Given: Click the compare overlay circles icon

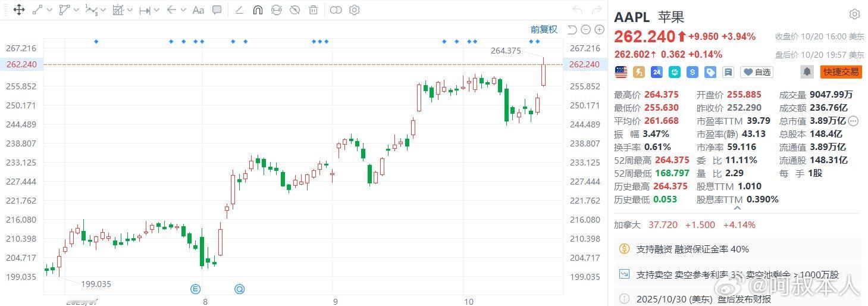Looking at the screenshot, I should pos(336,10).
